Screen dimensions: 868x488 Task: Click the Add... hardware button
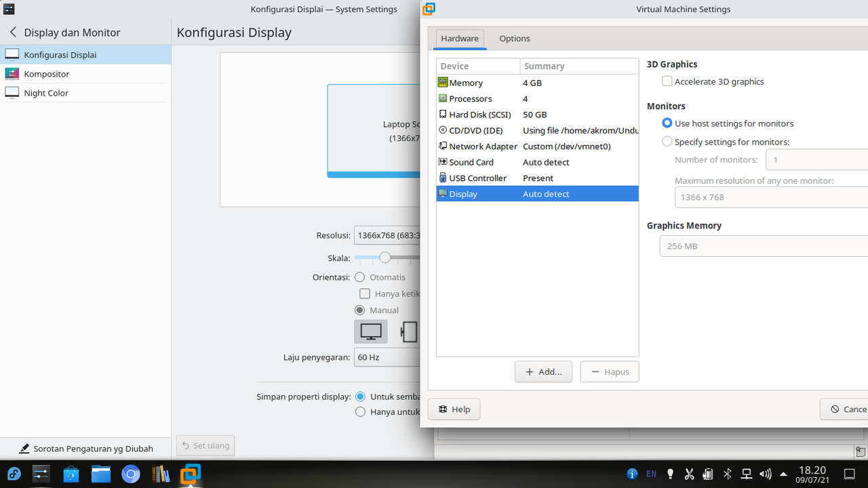[x=543, y=371]
